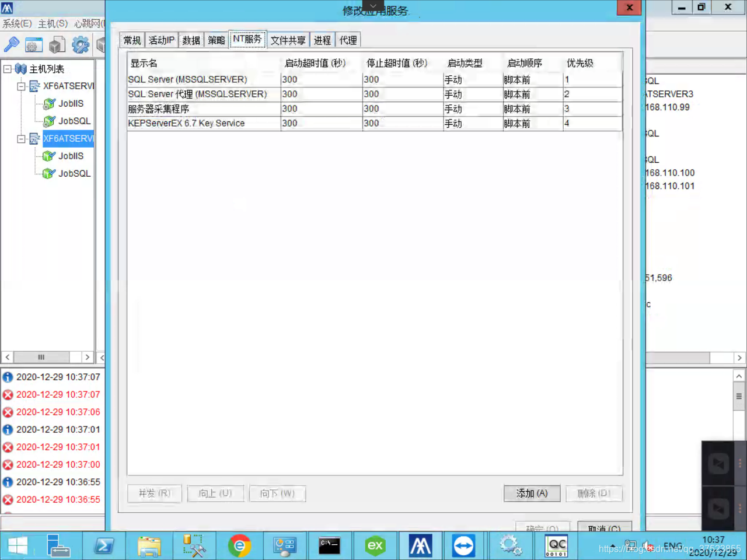Image resolution: width=747 pixels, height=560 pixels.
Task: Select the SQL Server 代理 (MSSQLSERVER) row
Action: coord(375,94)
